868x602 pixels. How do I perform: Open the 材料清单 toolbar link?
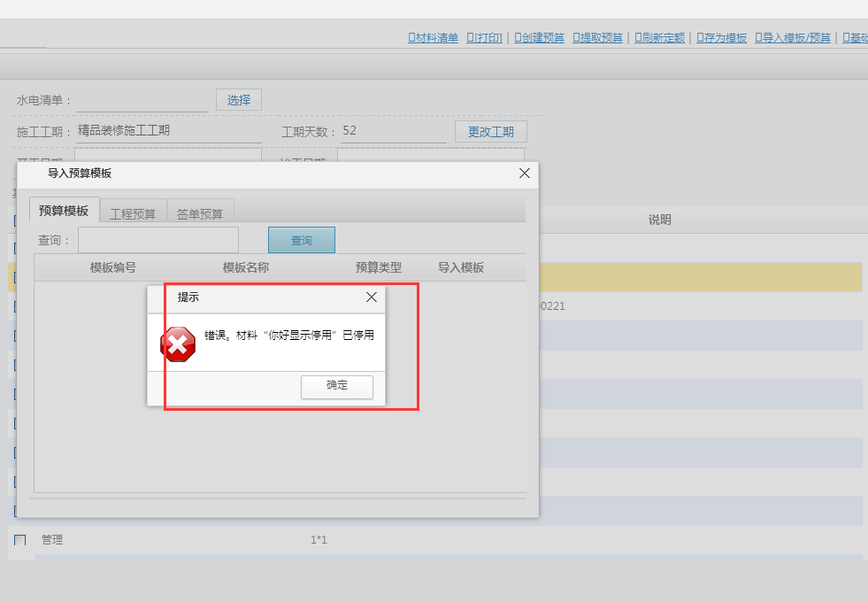[x=434, y=38]
